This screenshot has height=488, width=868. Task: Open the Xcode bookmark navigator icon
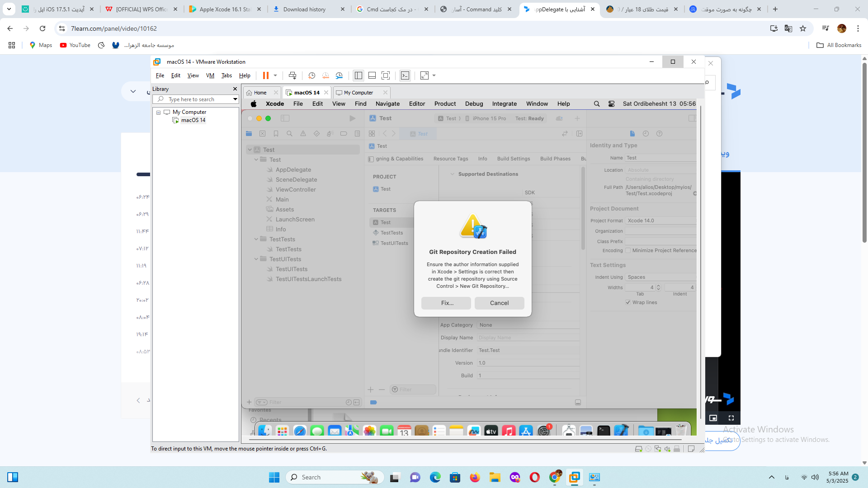pos(276,134)
